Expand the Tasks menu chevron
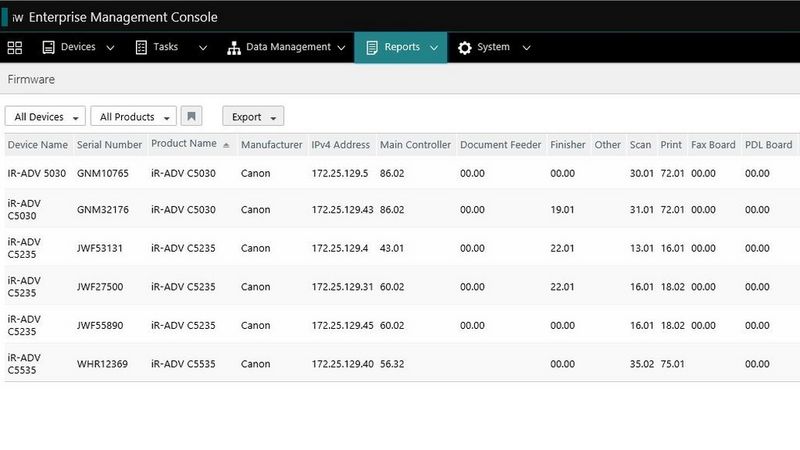 (203, 48)
